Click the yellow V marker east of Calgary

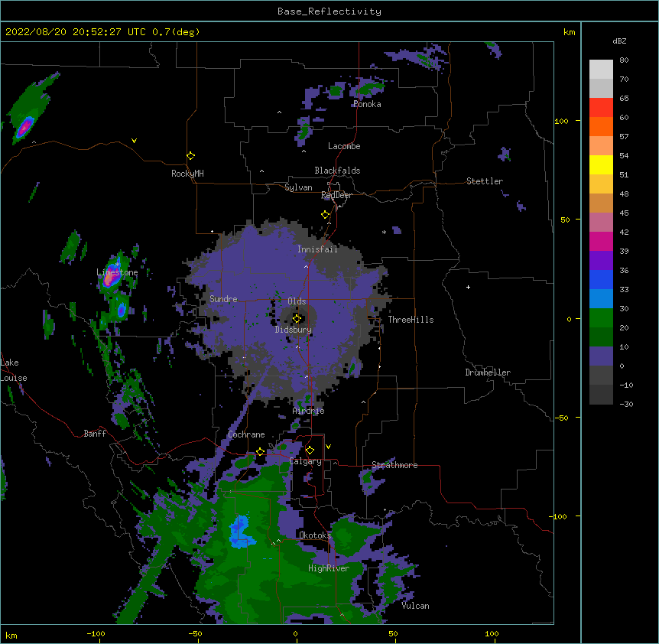328,447
